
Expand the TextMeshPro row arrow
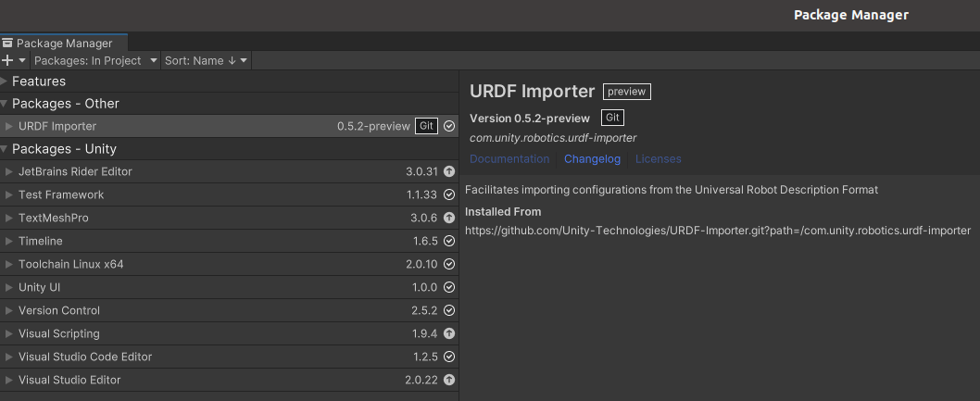click(8, 218)
